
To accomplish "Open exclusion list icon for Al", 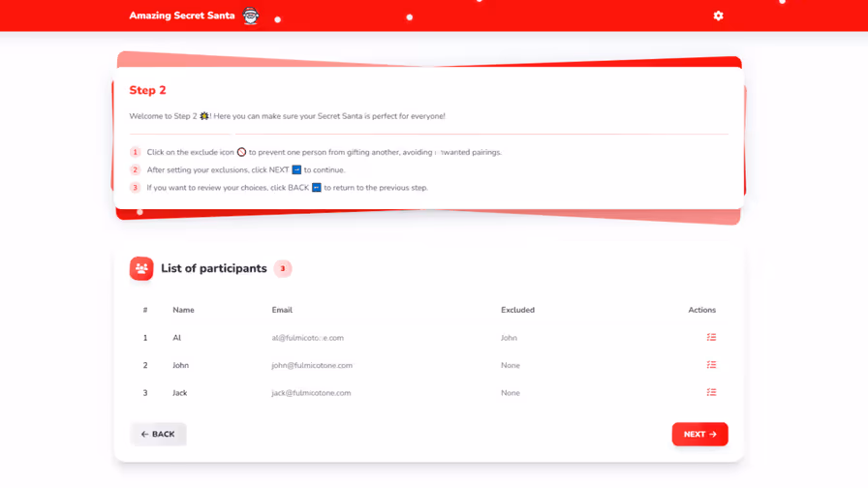I will (x=711, y=337).
